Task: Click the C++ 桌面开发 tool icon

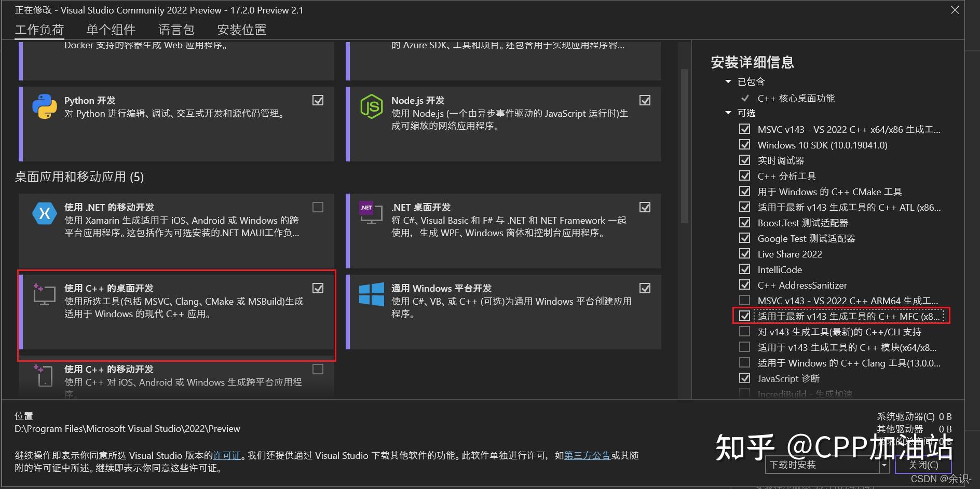Action: coord(44,294)
